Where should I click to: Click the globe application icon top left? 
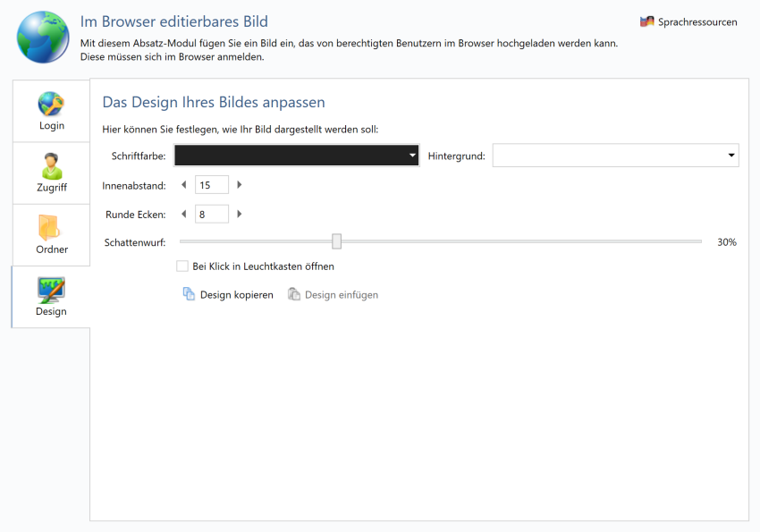tap(42, 38)
